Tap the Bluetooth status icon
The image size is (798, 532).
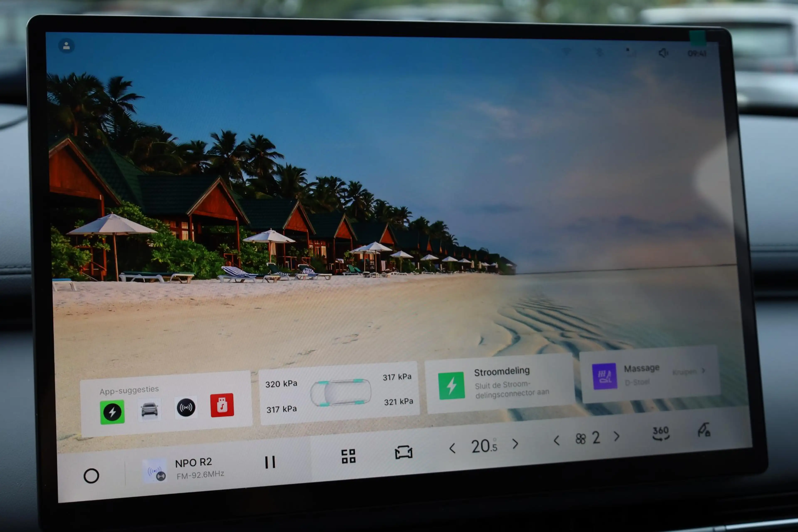[x=600, y=52]
